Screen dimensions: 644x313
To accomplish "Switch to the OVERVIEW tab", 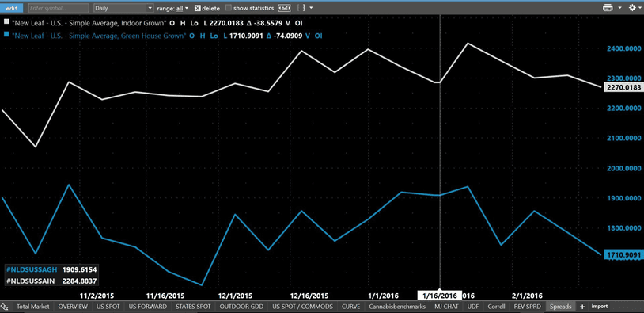I will (73, 307).
